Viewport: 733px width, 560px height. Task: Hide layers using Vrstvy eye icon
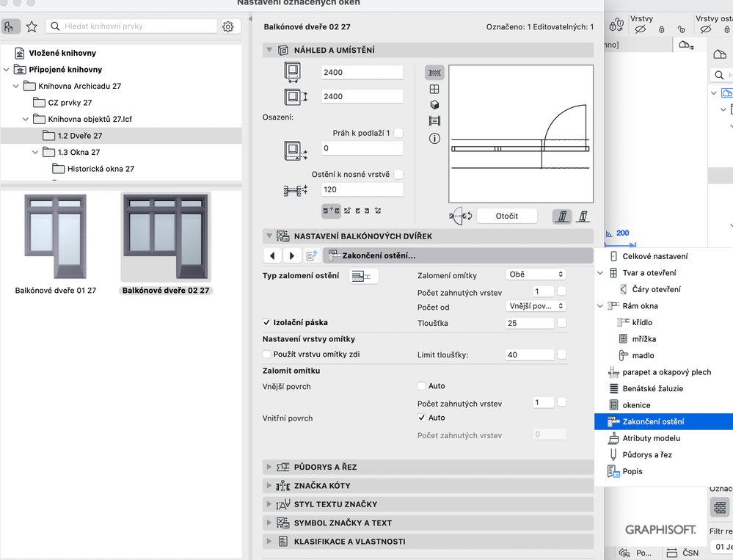[x=640, y=29]
